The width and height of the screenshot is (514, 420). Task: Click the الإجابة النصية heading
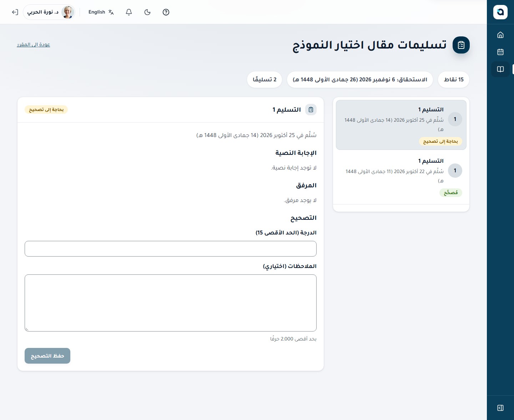tap(296, 153)
